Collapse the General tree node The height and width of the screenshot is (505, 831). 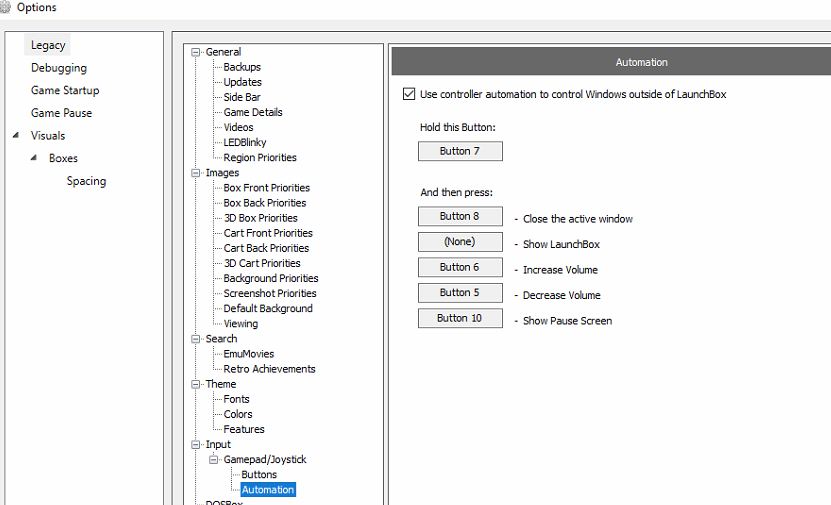196,52
